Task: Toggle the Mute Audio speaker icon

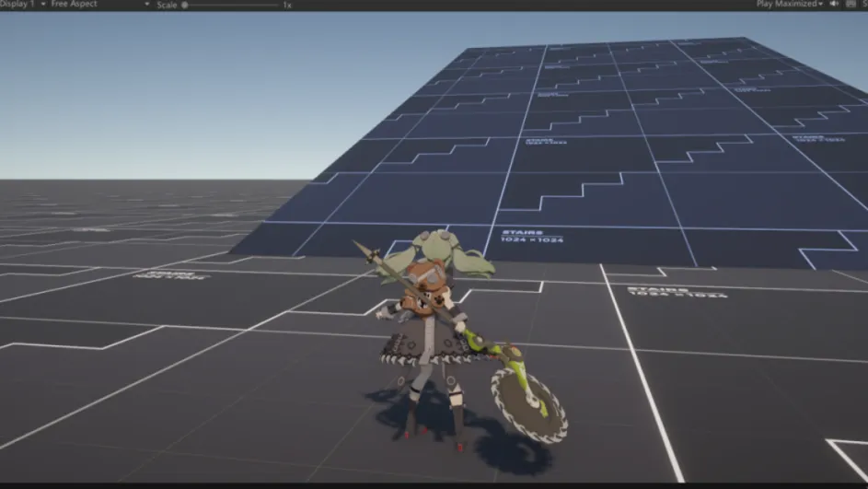Action: (x=834, y=4)
